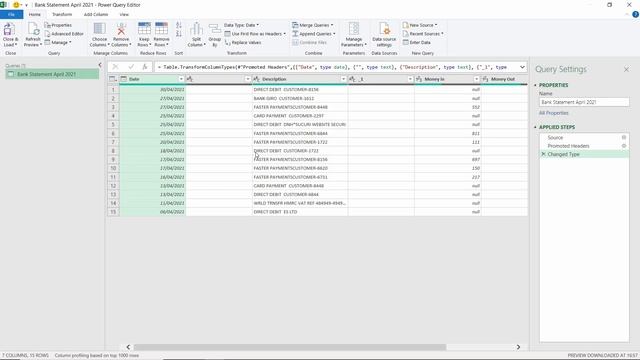Sort ascending with the A-Z icon

(x=179, y=25)
